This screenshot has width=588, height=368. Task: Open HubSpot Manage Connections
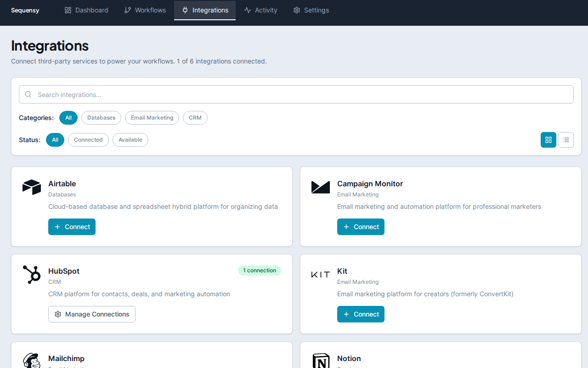click(92, 314)
